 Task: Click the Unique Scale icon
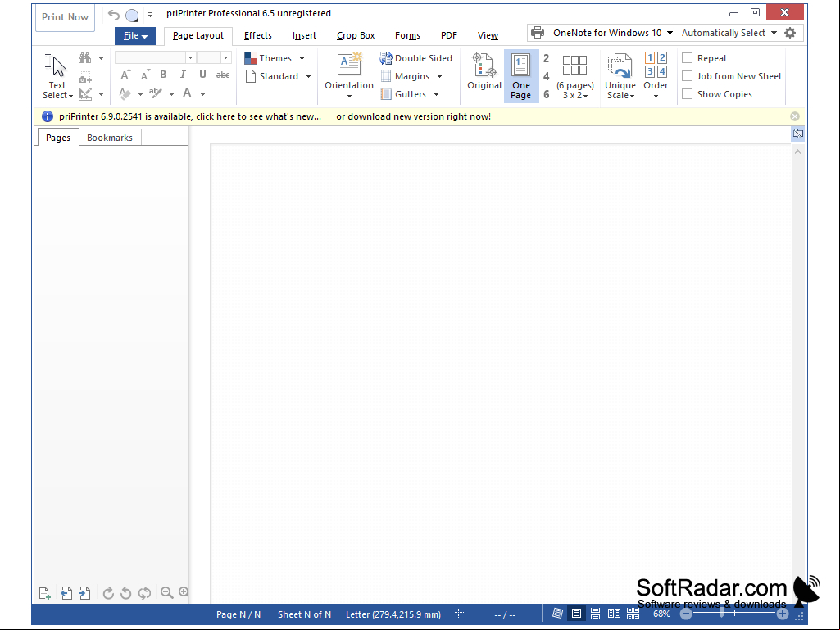(620, 65)
